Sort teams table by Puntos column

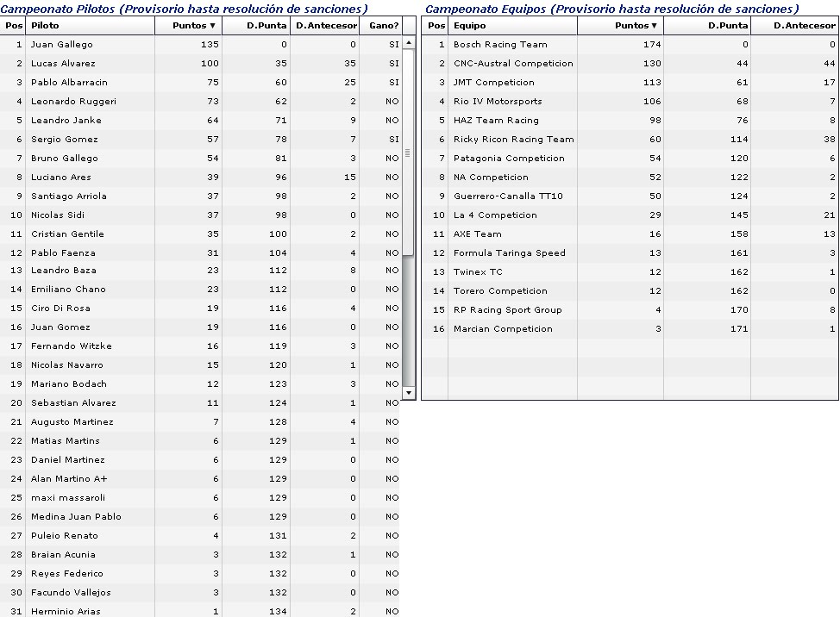620,26
